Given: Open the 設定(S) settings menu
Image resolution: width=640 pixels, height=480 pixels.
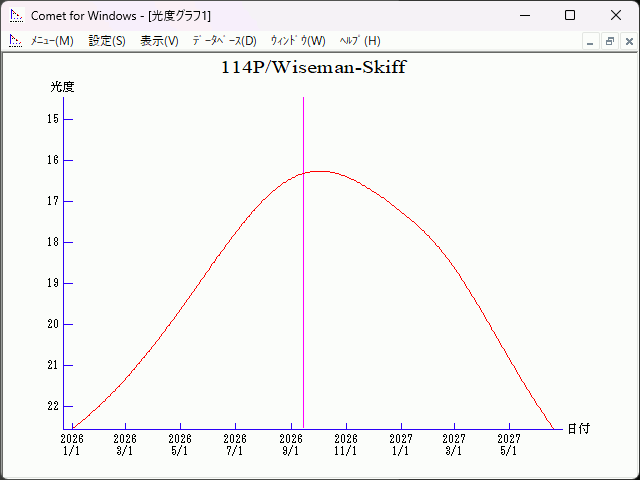Looking at the screenshot, I should (107, 41).
